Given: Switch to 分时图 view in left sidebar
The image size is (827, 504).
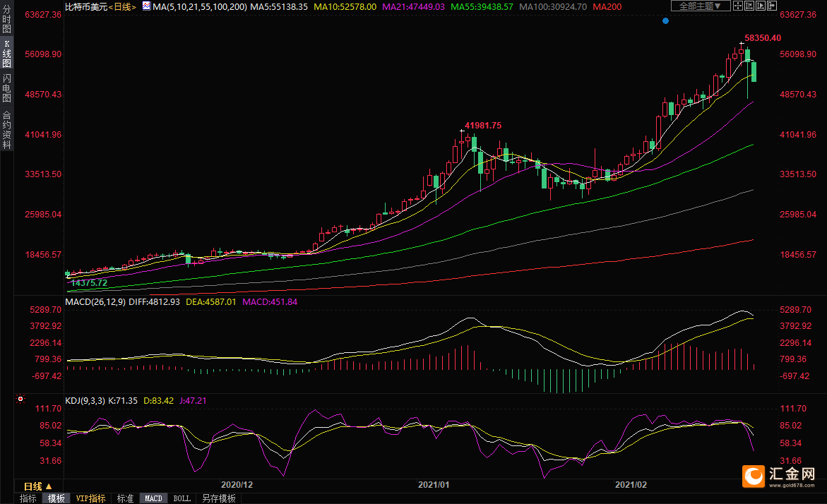Looking at the screenshot, I should coord(7,20).
